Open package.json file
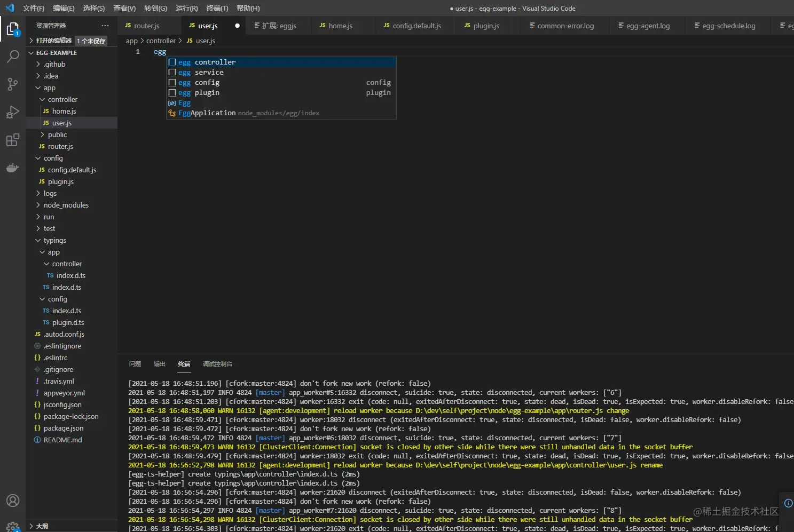Image resolution: width=794 pixels, height=532 pixels. click(x=72, y=428)
